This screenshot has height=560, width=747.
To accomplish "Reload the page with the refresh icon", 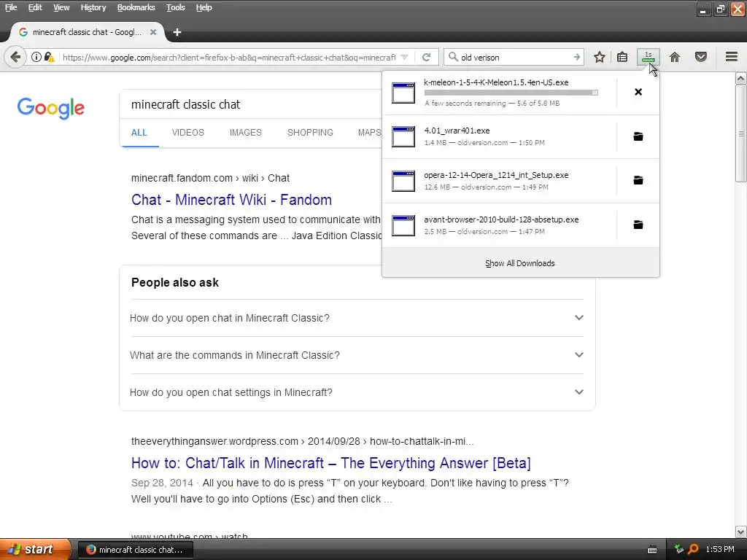I will click(x=426, y=57).
